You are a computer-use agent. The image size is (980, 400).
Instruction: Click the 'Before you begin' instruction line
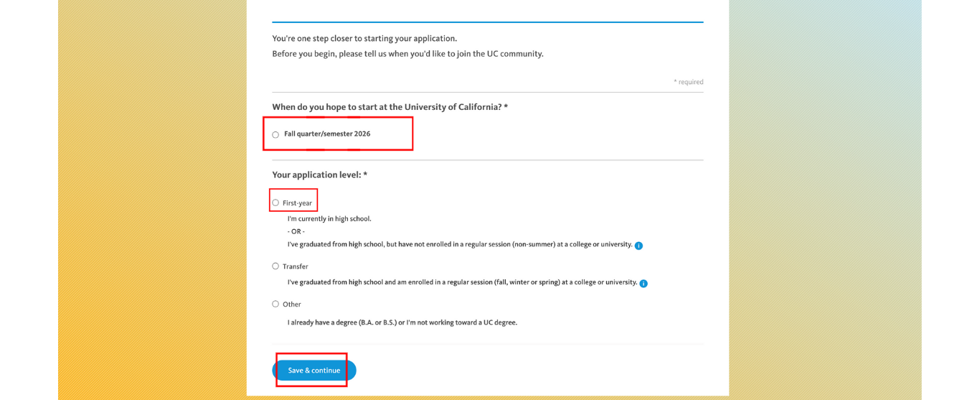point(407,54)
